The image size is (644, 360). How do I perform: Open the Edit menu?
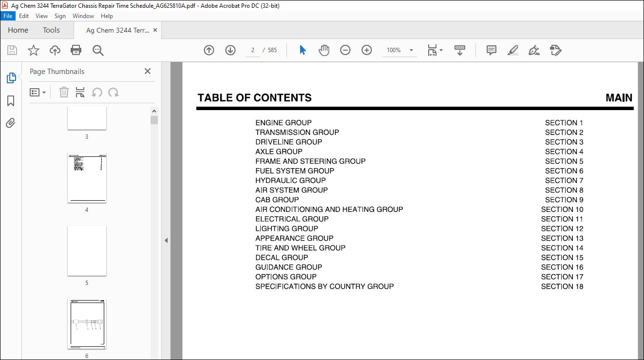point(24,16)
